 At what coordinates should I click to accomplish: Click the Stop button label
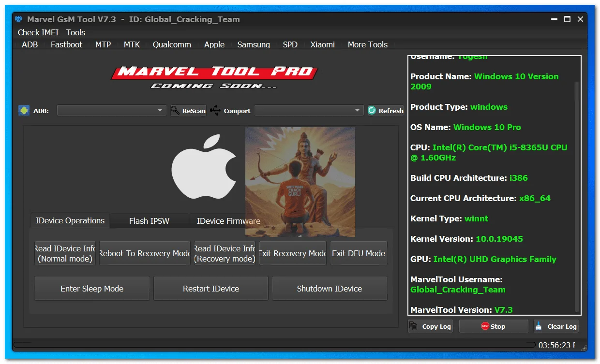tap(498, 326)
